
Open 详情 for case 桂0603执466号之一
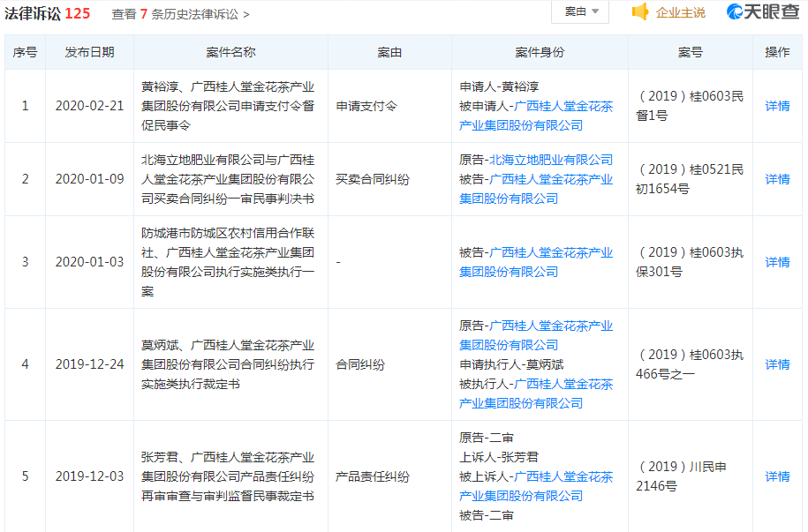(x=777, y=364)
